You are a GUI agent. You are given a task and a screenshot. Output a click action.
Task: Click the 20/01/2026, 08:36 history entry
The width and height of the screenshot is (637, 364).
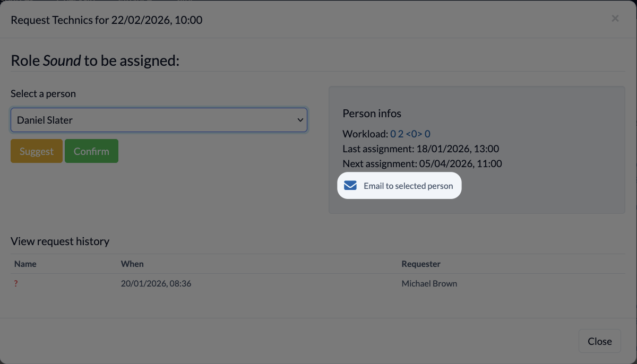[x=156, y=284]
